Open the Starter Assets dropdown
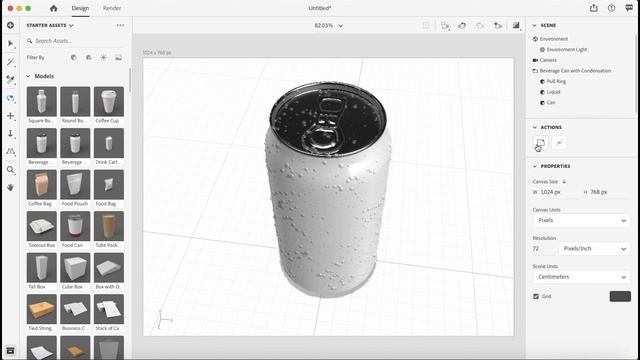 pyautogui.click(x=50, y=25)
